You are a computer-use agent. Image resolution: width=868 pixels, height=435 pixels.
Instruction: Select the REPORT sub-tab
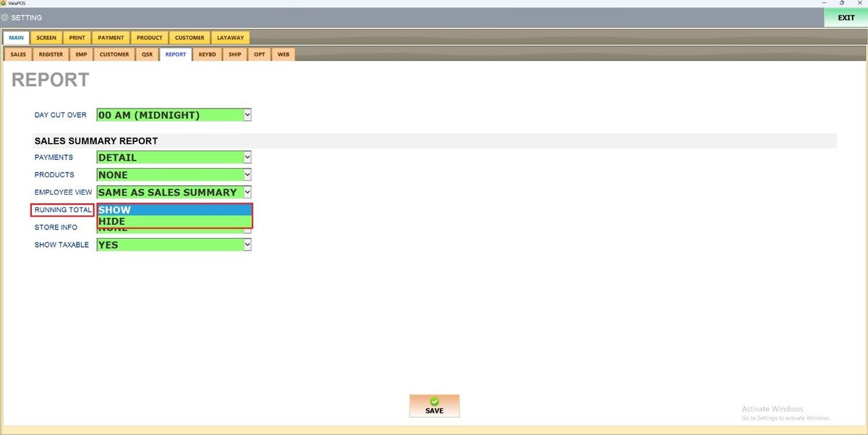click(176, 54)
